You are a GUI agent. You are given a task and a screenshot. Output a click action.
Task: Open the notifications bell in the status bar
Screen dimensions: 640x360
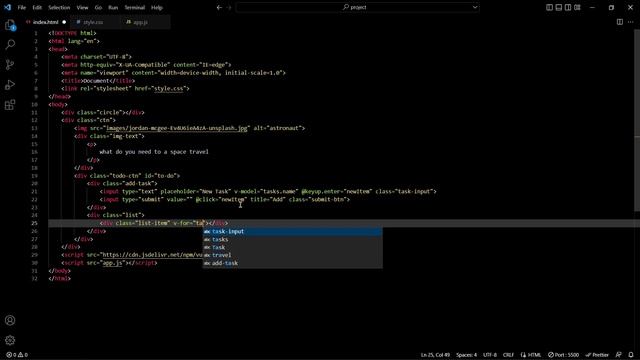(631, 355)
